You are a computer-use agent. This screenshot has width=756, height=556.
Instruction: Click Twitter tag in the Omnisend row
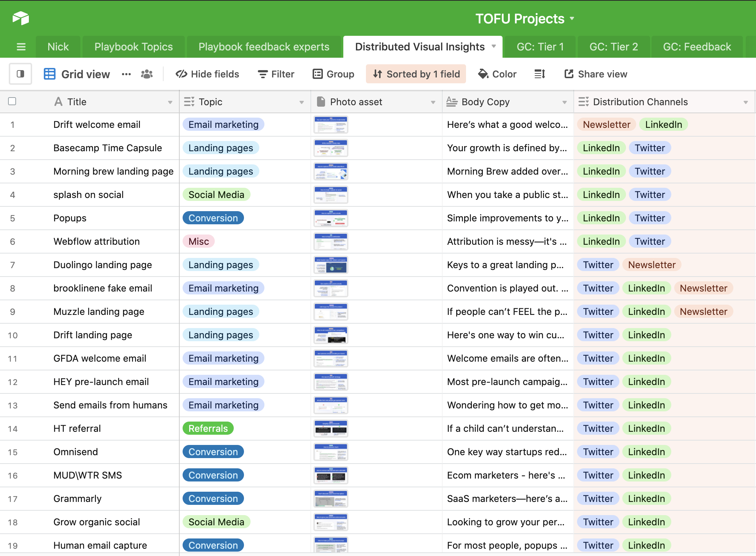598,452
